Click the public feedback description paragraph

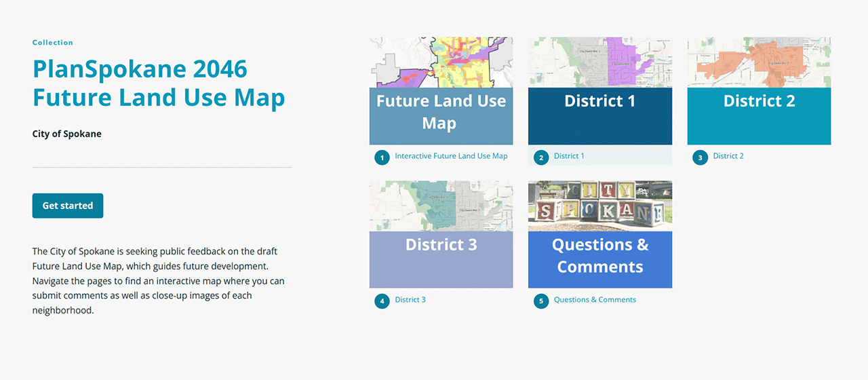coord(159,281)
